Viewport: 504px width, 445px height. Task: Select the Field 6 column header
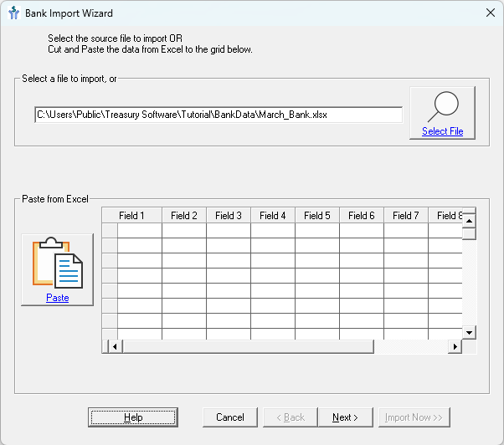[362, 216]
